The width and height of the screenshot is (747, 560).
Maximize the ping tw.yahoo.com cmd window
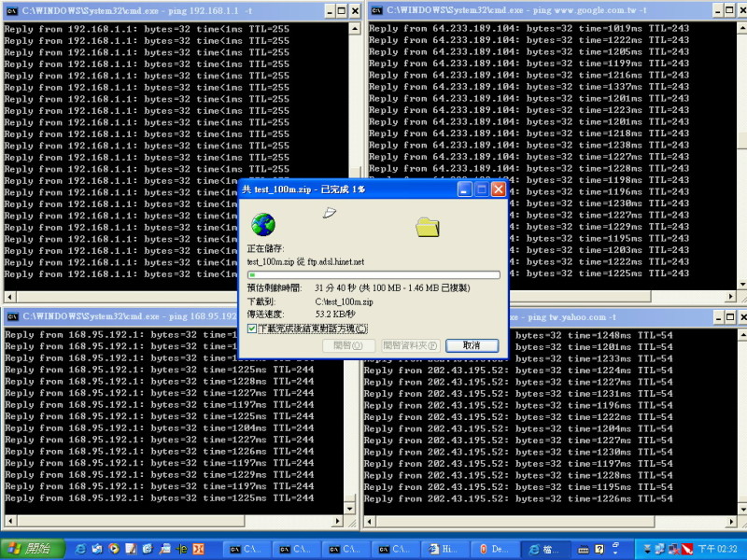pos(731,317)
